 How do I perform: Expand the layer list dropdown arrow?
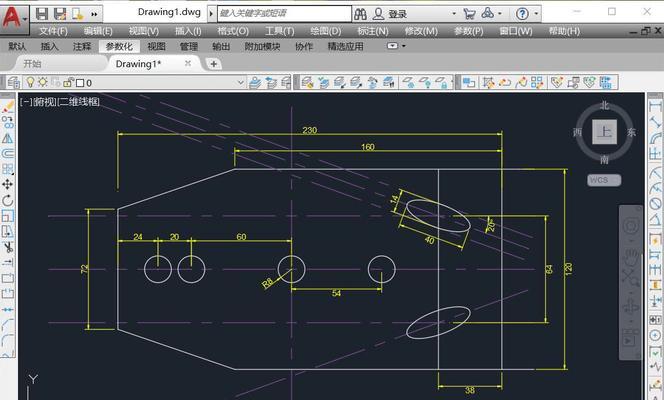click(x=241, y=82)
